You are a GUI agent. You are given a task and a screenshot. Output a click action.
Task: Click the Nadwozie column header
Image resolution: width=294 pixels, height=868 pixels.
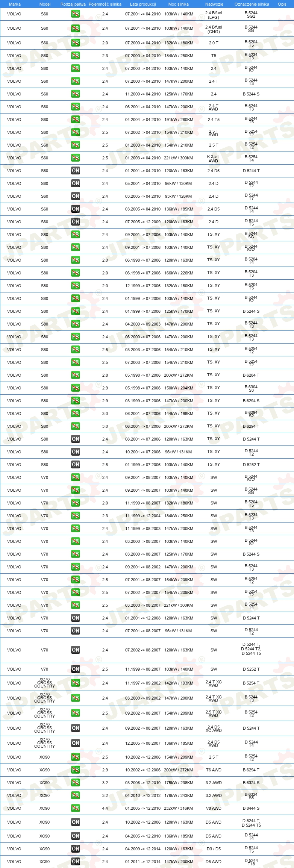214,4
